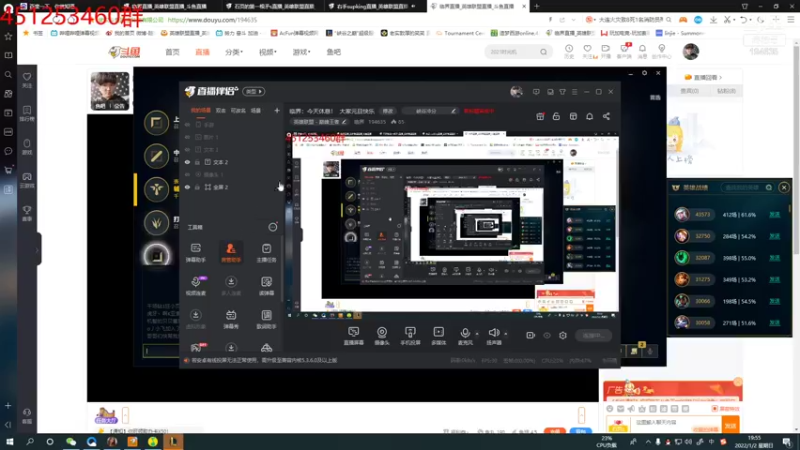Screen dimensions: 800x450
Task: Toggle visibility of 文本 2 active layer
Action: [187, 162]
